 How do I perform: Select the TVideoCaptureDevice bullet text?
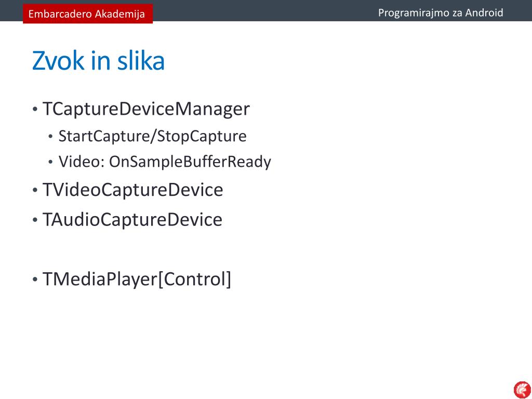pos(133,190)
